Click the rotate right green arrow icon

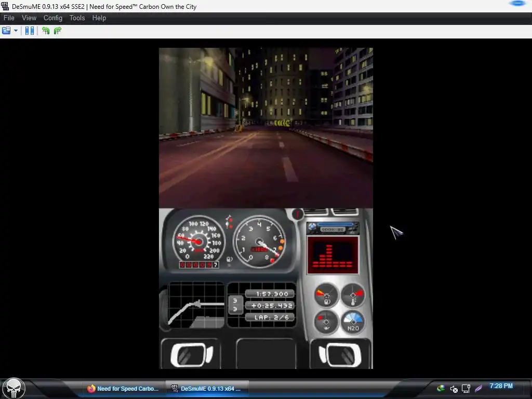pyautogui.click(x=58, y=31)
